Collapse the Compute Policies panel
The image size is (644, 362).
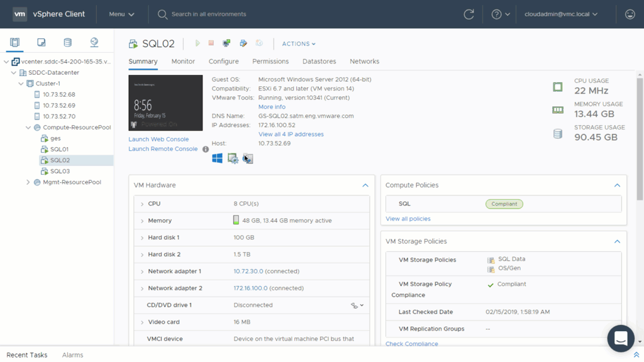617,185
